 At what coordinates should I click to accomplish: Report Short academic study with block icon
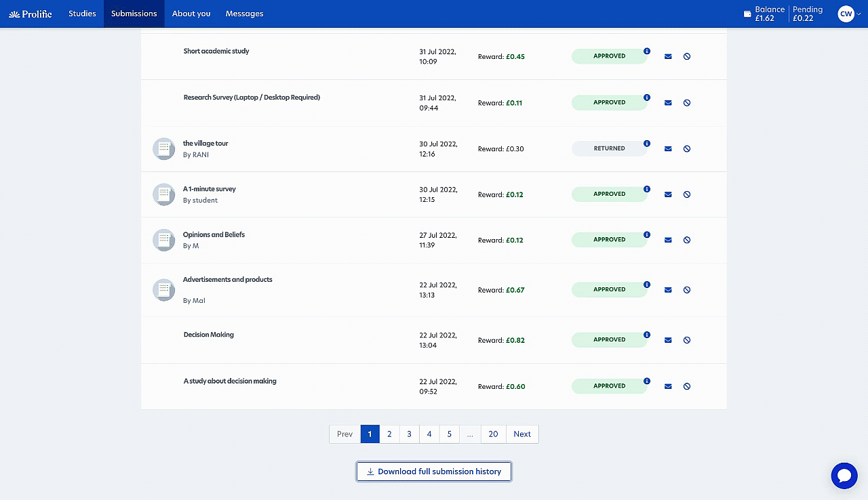(x=687, y=57)
